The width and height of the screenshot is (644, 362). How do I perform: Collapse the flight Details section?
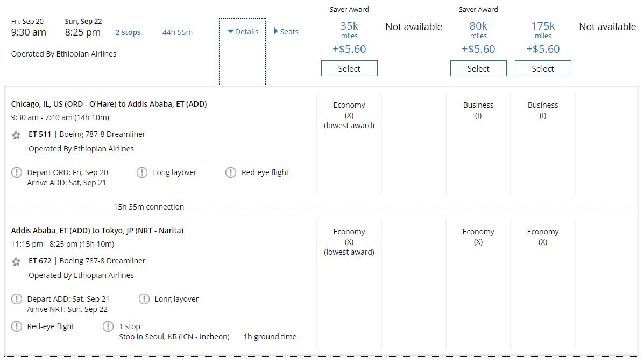pos(243,32)
